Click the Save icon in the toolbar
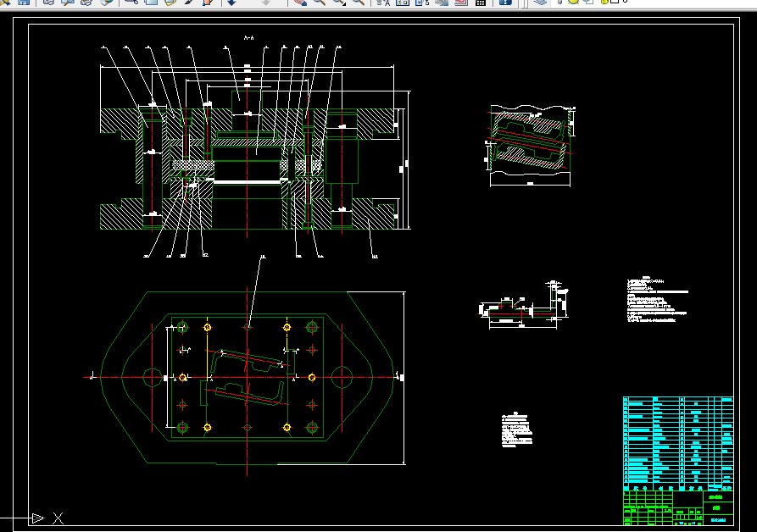 pos(24,2)
